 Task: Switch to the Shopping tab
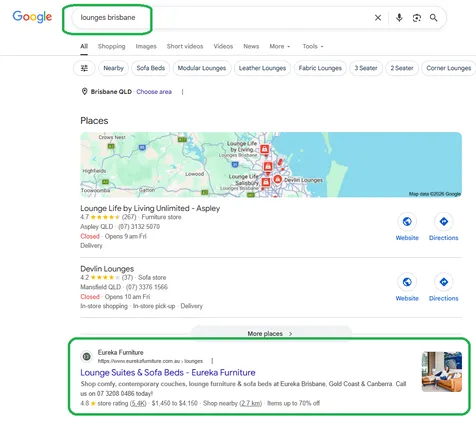coord(112,46)
